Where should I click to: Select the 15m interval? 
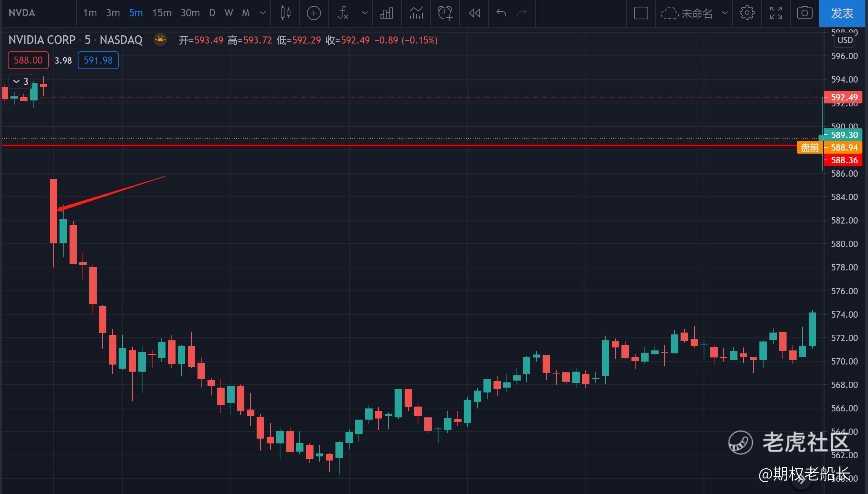coord(162,13)
